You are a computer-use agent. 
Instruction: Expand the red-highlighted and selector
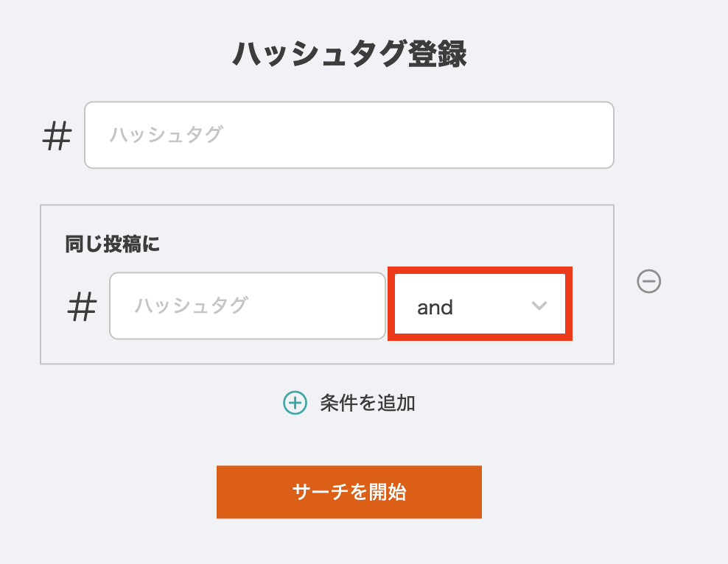480,305
